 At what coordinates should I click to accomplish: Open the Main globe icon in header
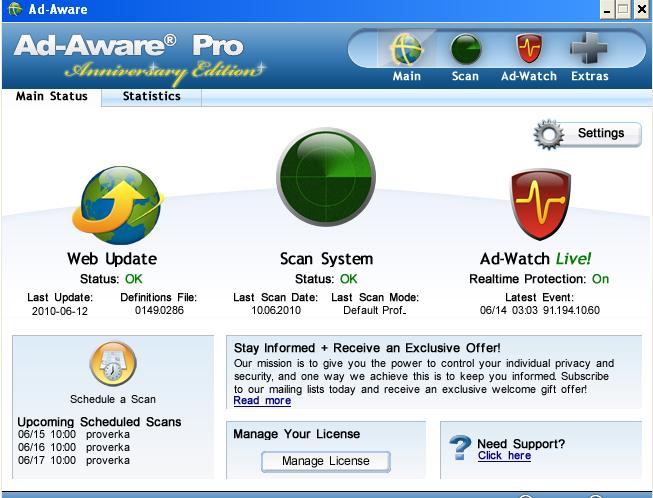pos(406,51)
